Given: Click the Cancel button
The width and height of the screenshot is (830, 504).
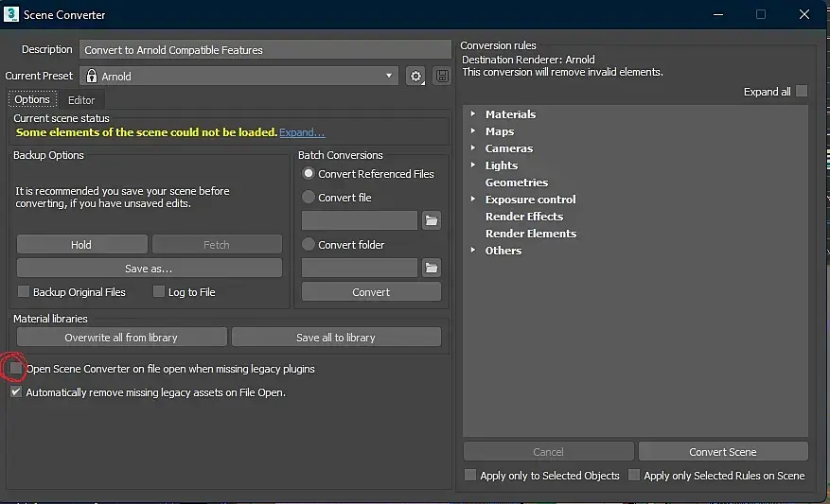Looking at the screenshot, I should 548,452.
